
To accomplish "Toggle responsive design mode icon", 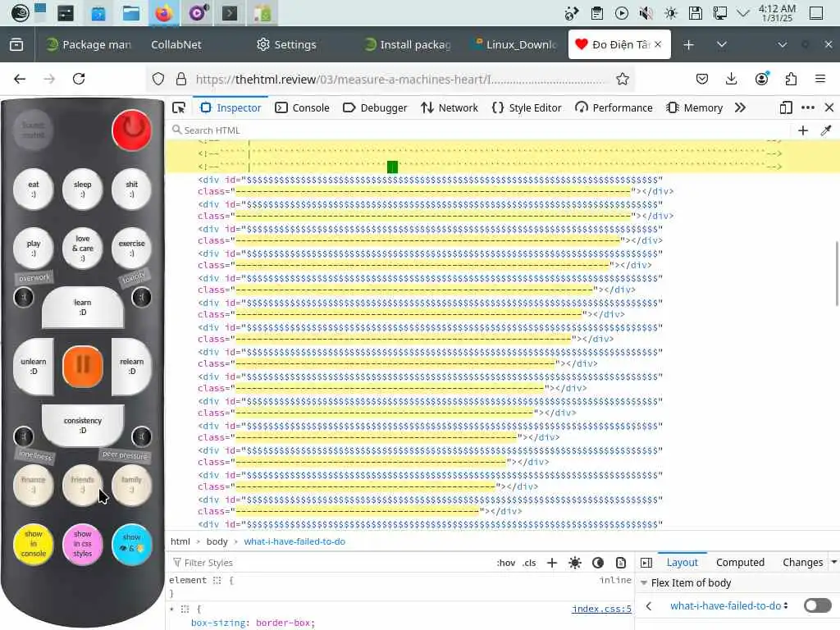I will 786,107.
